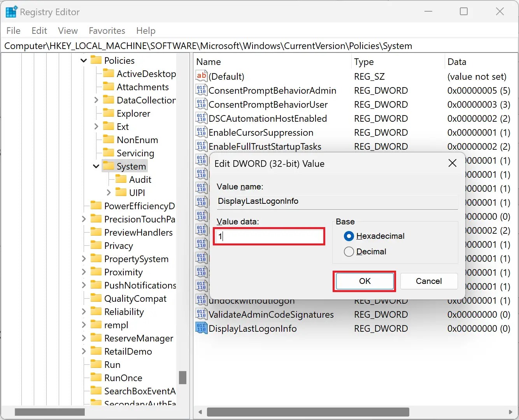Click the ValidateAdminCodeSignatures DWORD icon
This screenshot has height=420, width=519.
pos(202,314)
